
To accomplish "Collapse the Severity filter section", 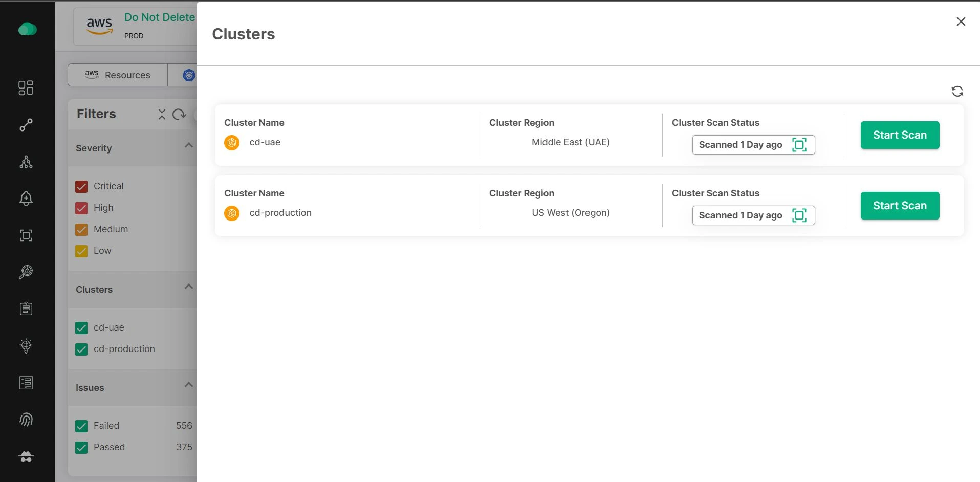I will click(188, 146).
